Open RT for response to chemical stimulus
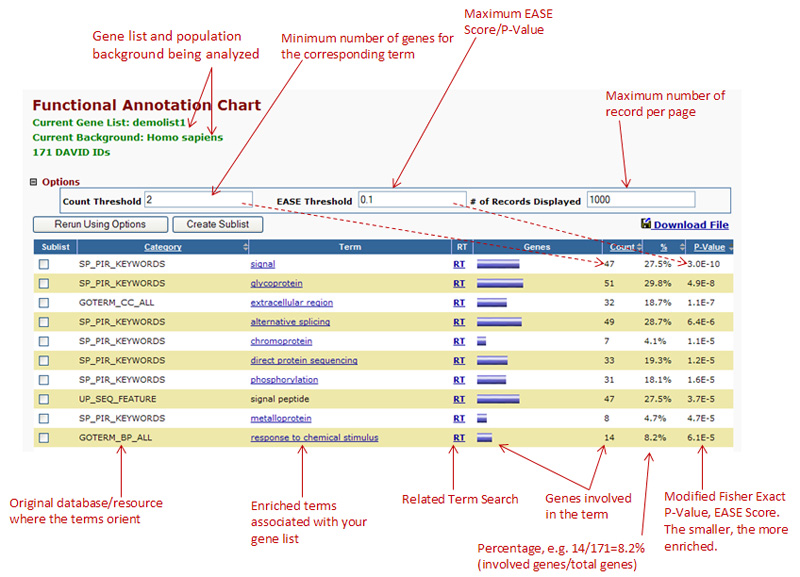Screen dimensions: 800x577 pos(460,437)
